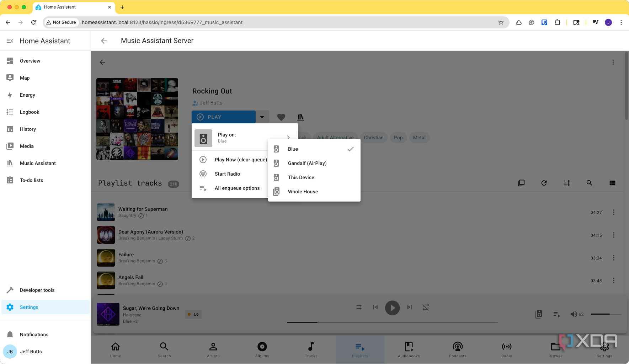
Task: Expand the Play button dropdown arrow
Action: pos(262,117)
